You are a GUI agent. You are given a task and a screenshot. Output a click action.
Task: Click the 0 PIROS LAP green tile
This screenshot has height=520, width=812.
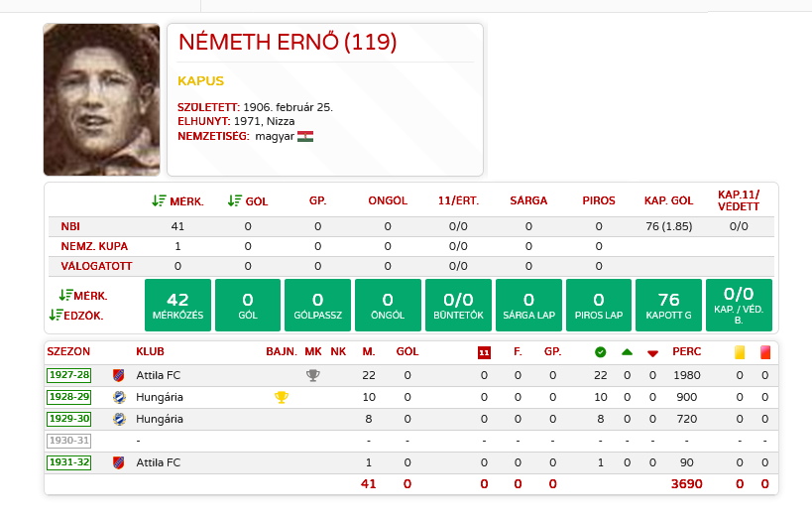[x=599, y=306]
